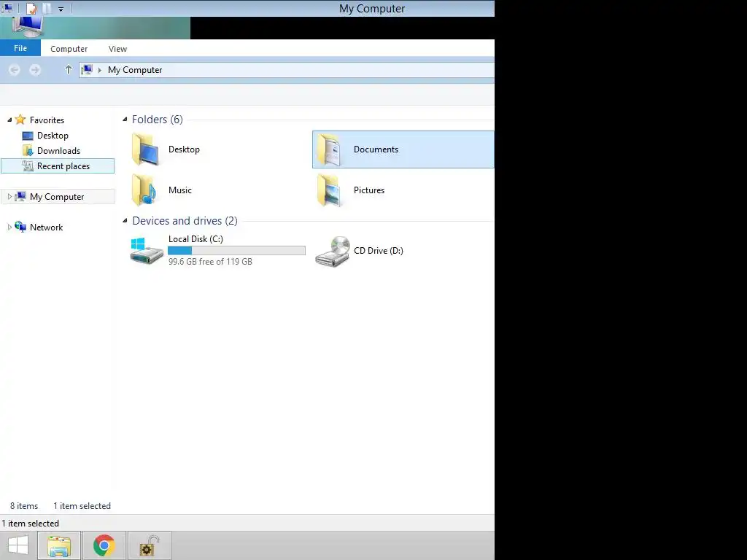747x560 pixels.
Task: Select the Pictures folder icon
Action: point(330,190)
